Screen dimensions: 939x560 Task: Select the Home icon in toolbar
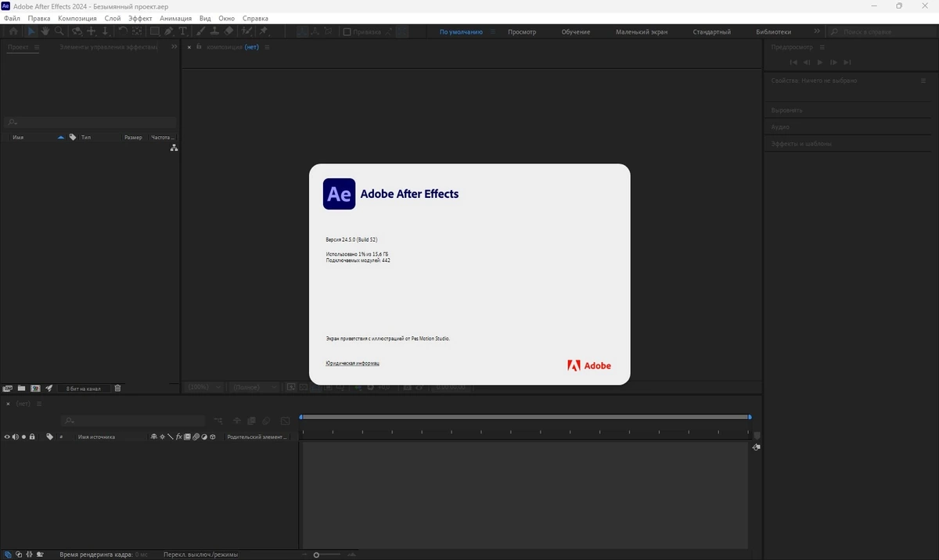[13, 31]
